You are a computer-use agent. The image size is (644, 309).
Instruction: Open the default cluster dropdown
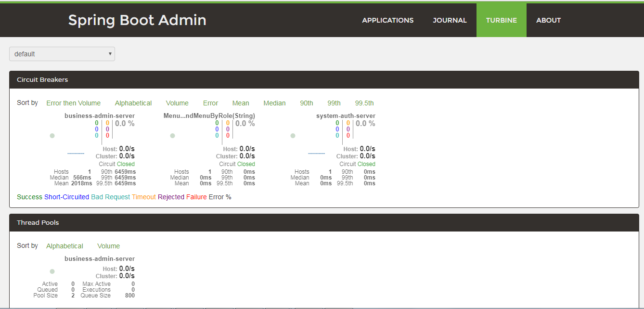coord(62,54)
